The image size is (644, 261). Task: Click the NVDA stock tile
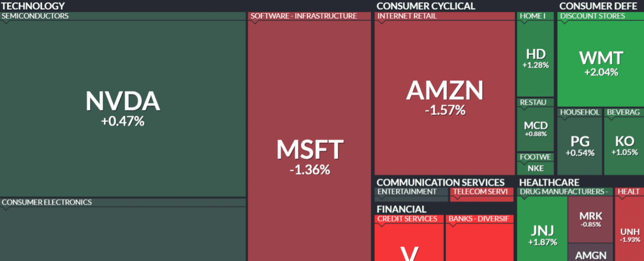pos(122,108)
